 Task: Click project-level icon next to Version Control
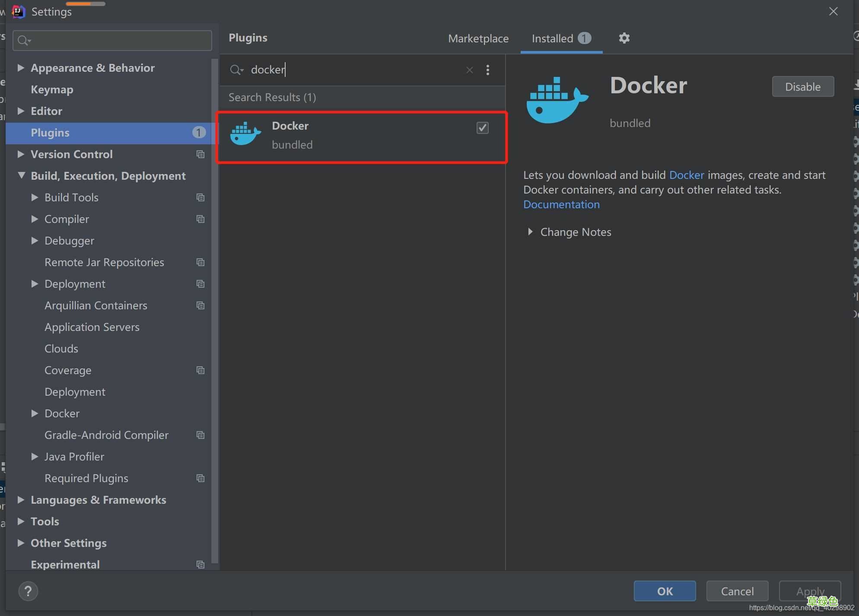coord(200,154)
